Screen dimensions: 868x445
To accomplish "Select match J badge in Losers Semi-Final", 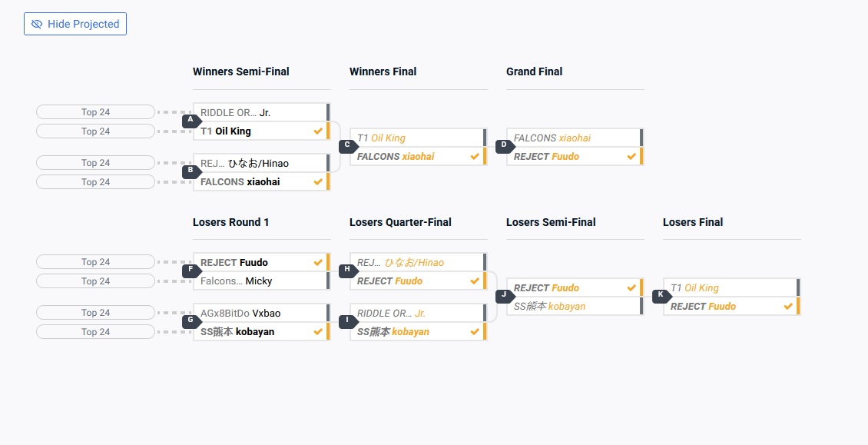I will point(505,295).
